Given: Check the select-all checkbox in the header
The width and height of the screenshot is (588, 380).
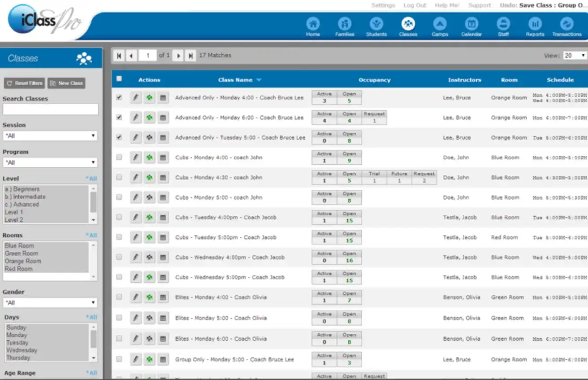Looking at the screenshot, I should click(x=119, y=78).
